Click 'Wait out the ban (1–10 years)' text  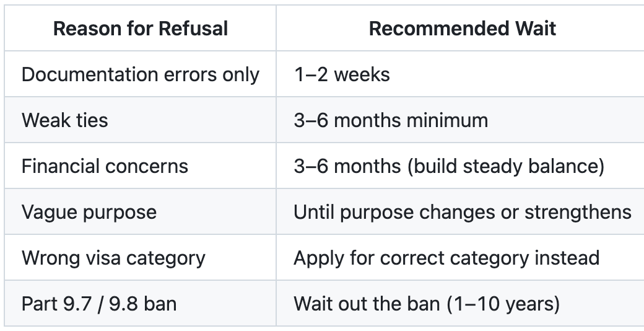pos(427,304)
